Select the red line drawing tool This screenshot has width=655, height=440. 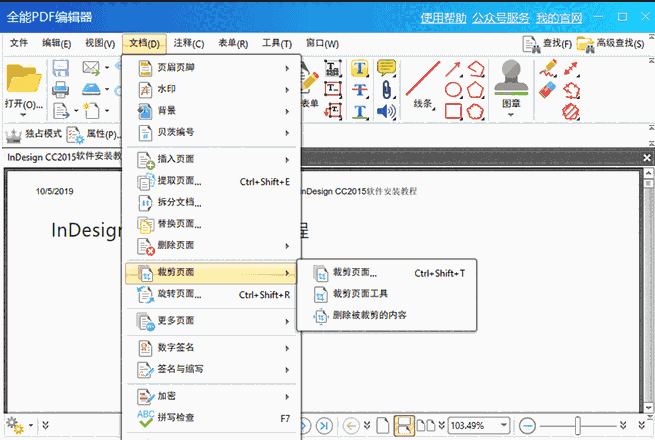point(422,79)
